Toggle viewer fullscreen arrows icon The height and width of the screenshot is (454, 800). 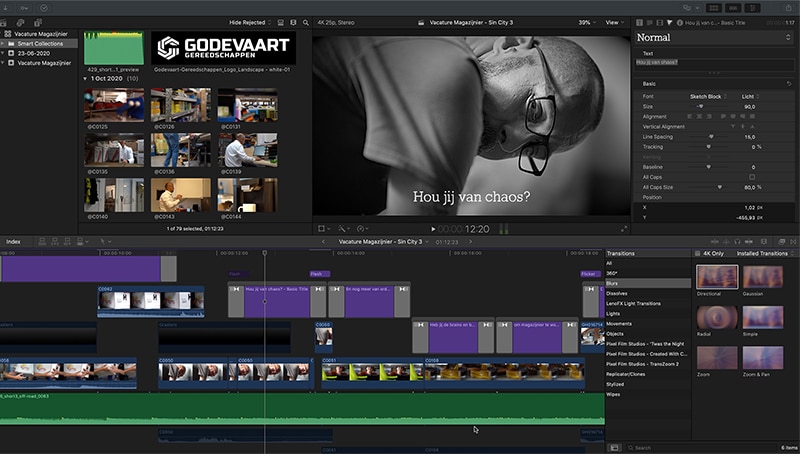624,229
